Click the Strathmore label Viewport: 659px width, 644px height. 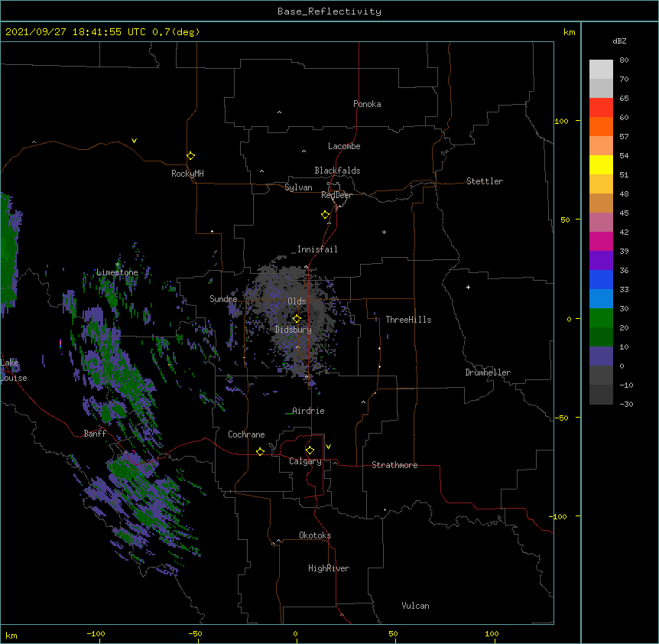tap(394, 465)
